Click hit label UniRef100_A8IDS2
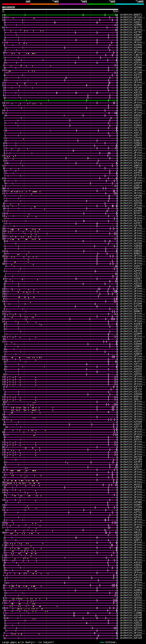 click(x=131, y=485)
